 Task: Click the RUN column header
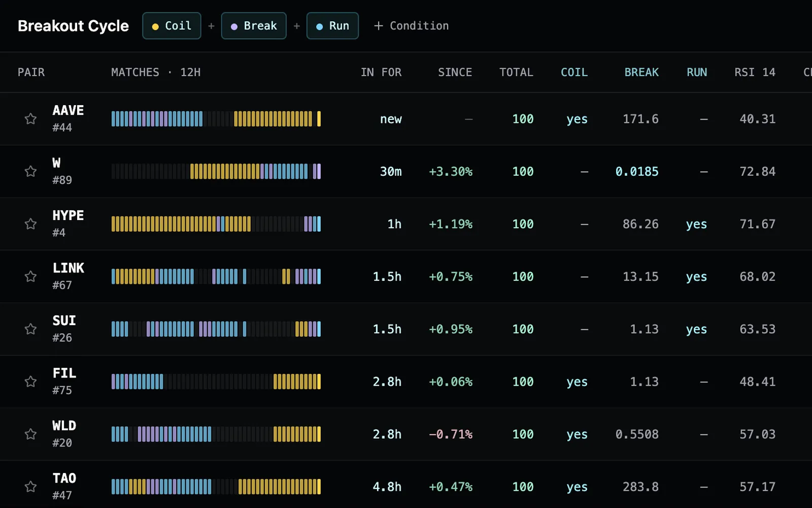[x=697, y=72]
